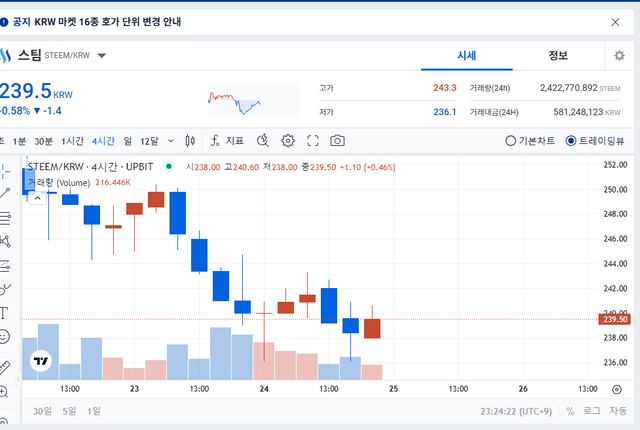Select the trend line drawing tool
Image resolution: width=640 pixels, height=430 pixels.
click(4, 193)
